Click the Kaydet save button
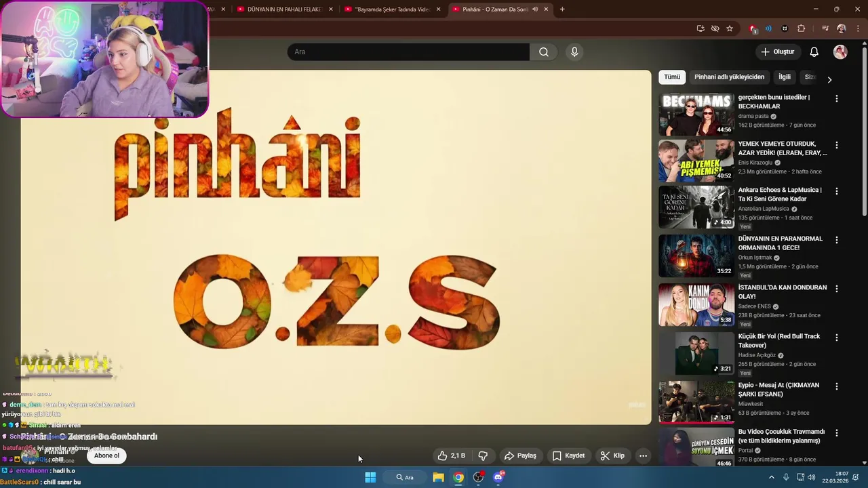The width and height of the screenshot is (868, 488). (x=568, y=455)
